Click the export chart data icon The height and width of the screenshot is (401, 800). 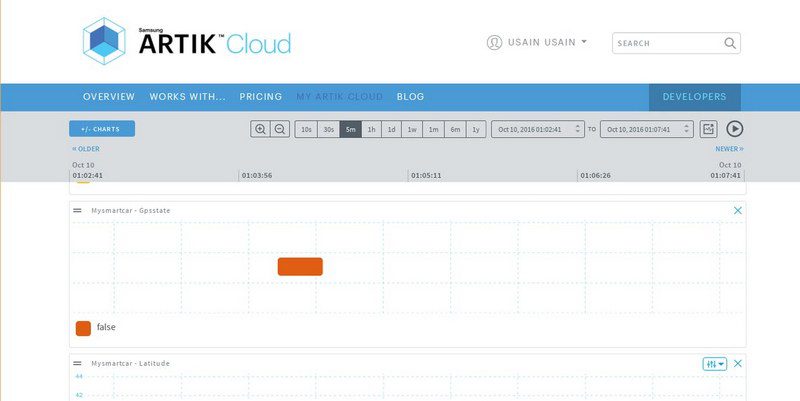tap(708, 129)
